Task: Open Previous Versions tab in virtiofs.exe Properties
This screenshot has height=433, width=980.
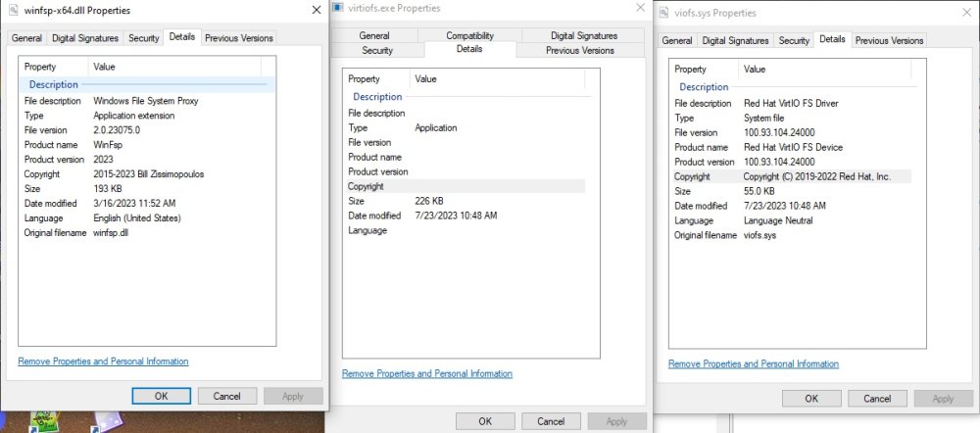Action: click(x=580, y=50)
